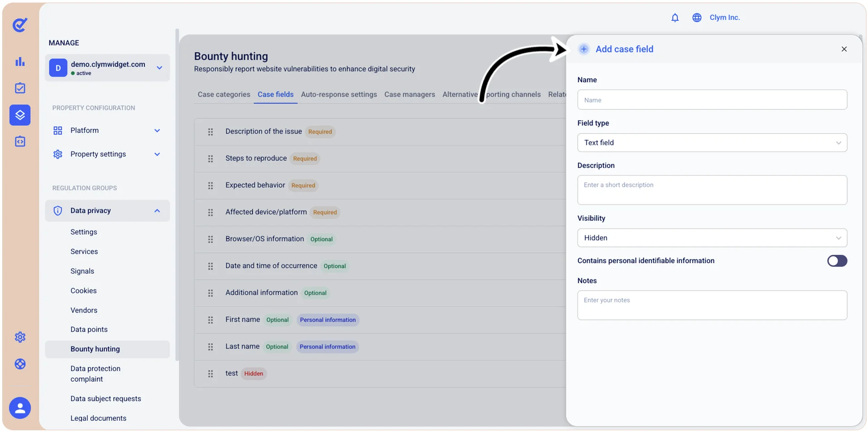Close the Add case field panel
The image size is (868, 432).
tap(844, 49)
